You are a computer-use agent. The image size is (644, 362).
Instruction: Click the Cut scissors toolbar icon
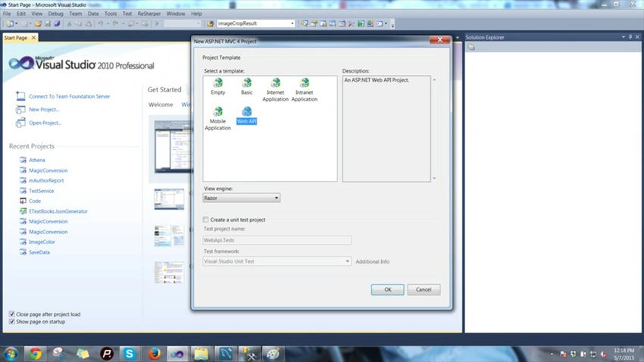pyautogui.click(x=70, y=23)
